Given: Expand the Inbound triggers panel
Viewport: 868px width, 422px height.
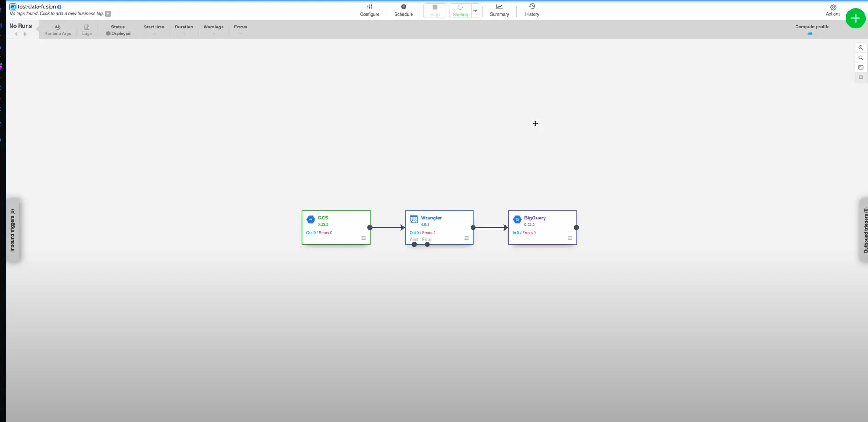Looking at the screenshot, I should pyautogui.click(x=13, y=230).
